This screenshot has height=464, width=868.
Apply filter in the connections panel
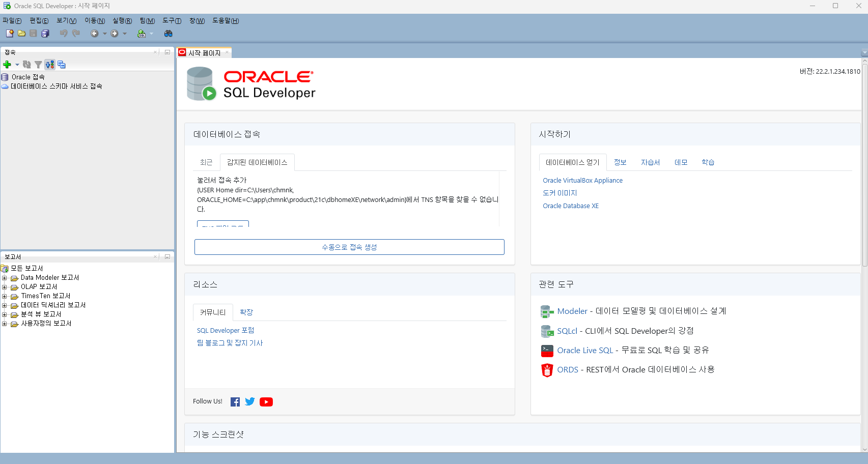38,65
